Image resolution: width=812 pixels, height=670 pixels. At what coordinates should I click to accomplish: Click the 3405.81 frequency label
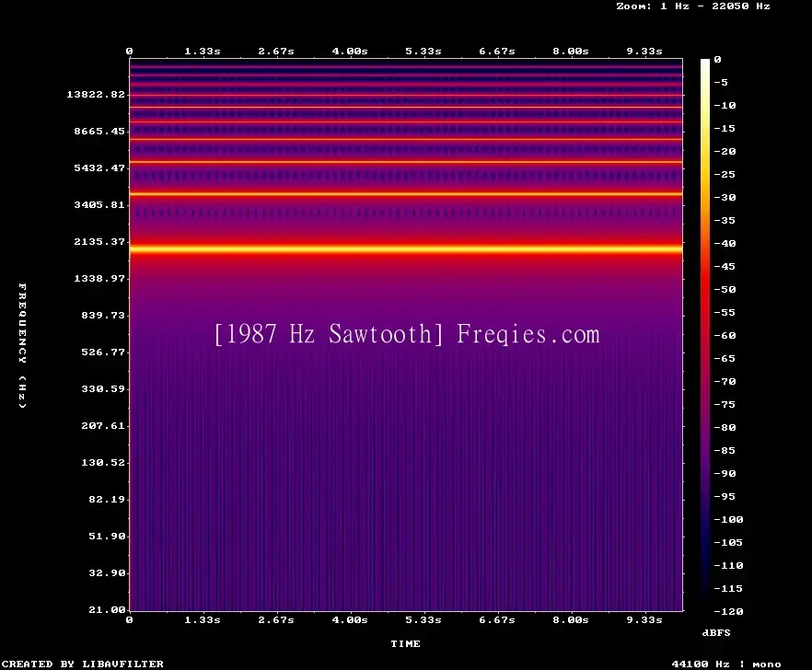[99, 204]
